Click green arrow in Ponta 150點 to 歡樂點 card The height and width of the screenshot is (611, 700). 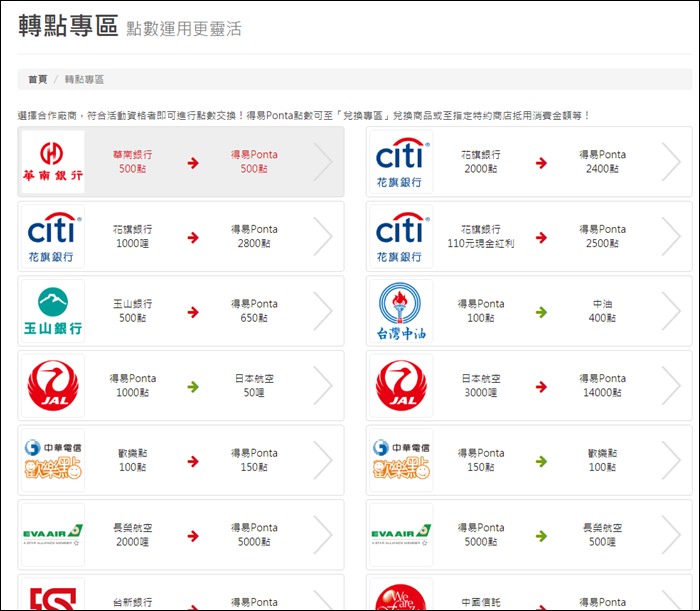(541, 461)
